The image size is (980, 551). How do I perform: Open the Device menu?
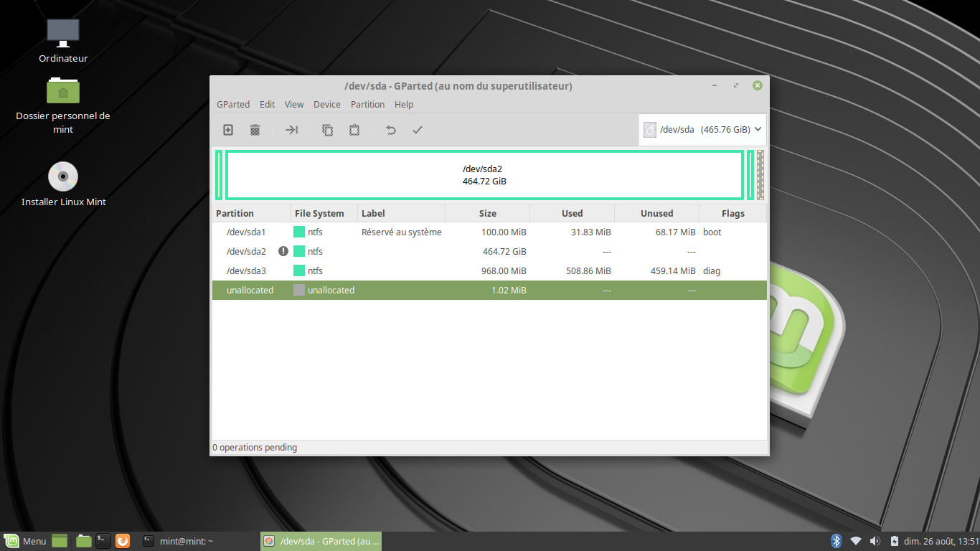[327, 105]
